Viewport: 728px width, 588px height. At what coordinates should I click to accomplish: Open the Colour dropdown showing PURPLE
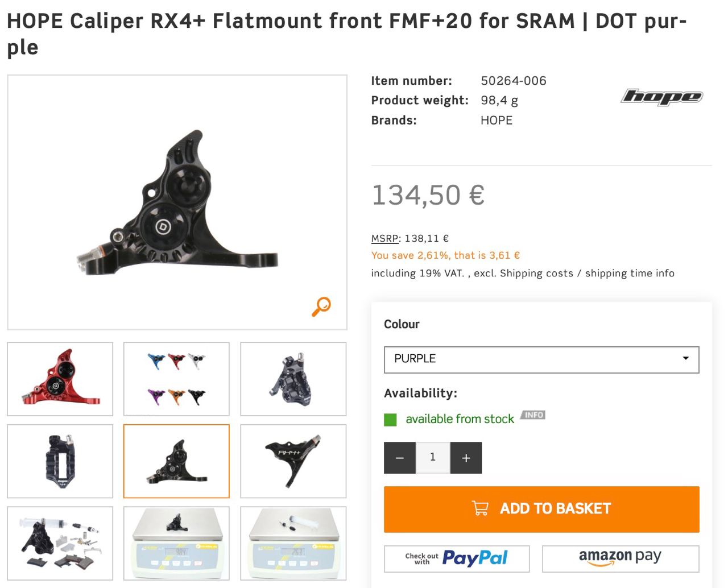tap(541, 359)
